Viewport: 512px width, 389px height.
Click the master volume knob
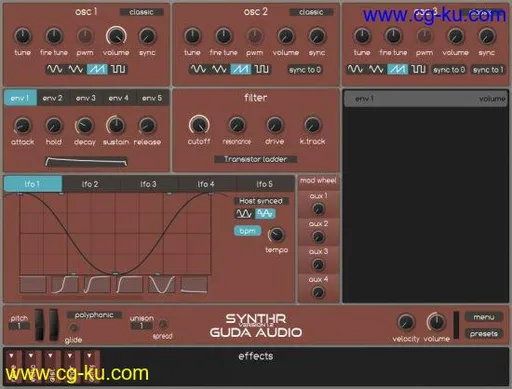click(436, 322)
